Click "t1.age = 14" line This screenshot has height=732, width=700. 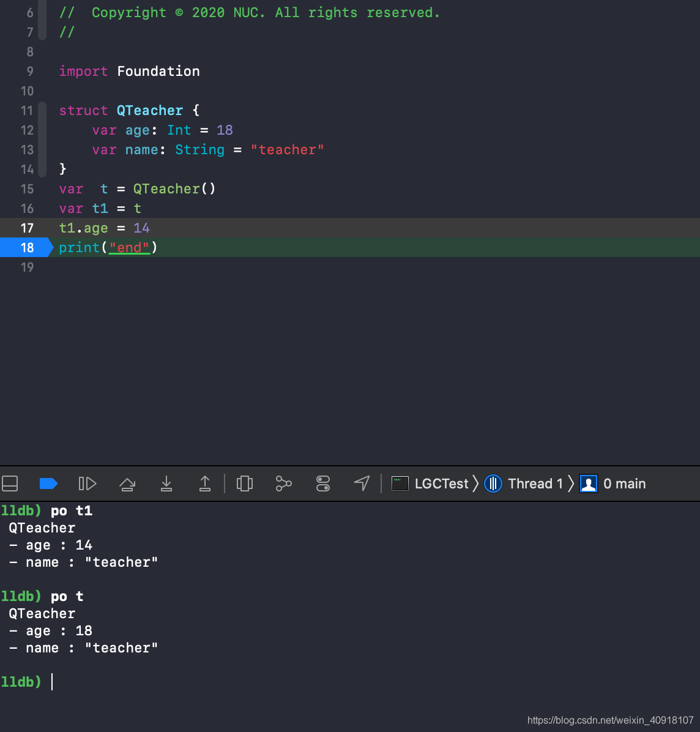click(104, 228)
